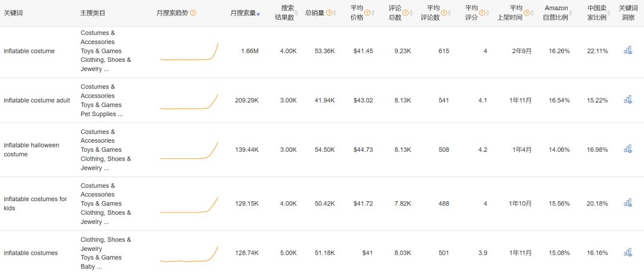Click help icon beside 平均价格 header
Image resolution: width=644 pixels, height=275 pixels.
point(367,12)
